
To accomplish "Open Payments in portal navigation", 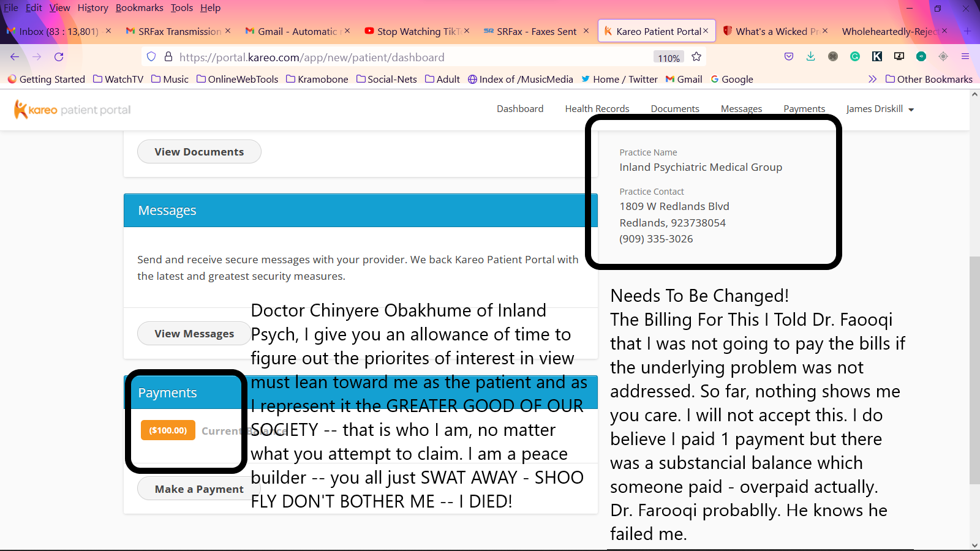I will pos(804,109).
